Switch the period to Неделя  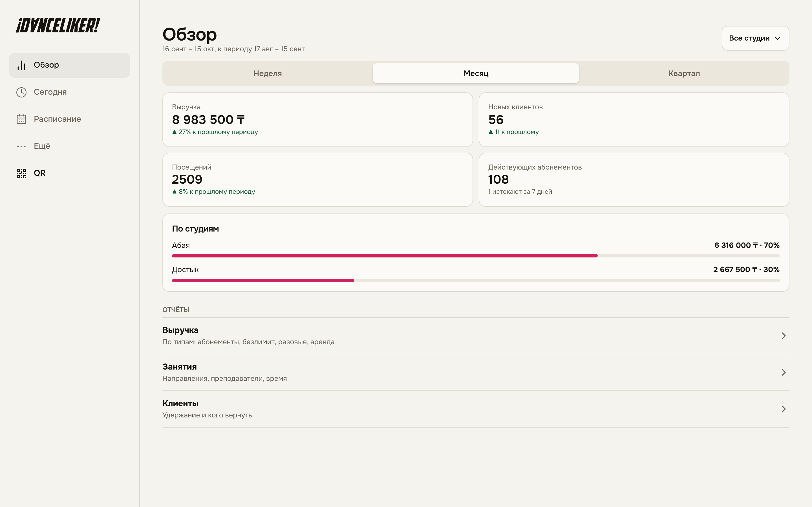(267, 73)
